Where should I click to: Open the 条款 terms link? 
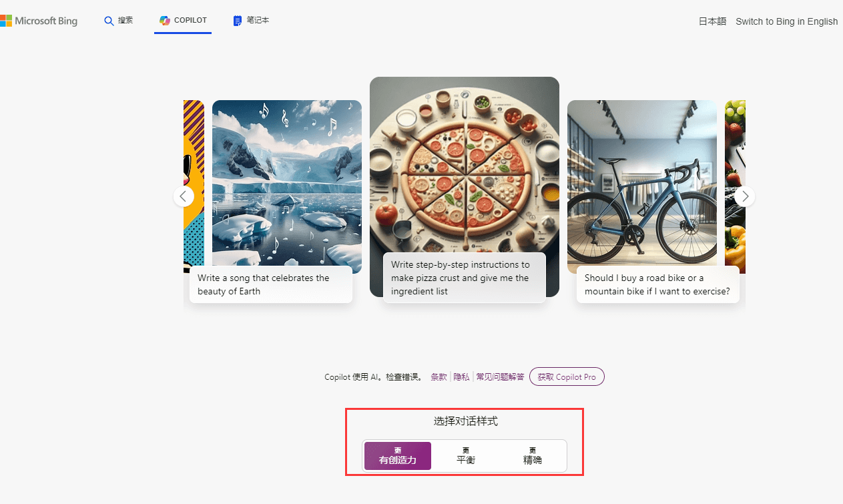point(439,376)
